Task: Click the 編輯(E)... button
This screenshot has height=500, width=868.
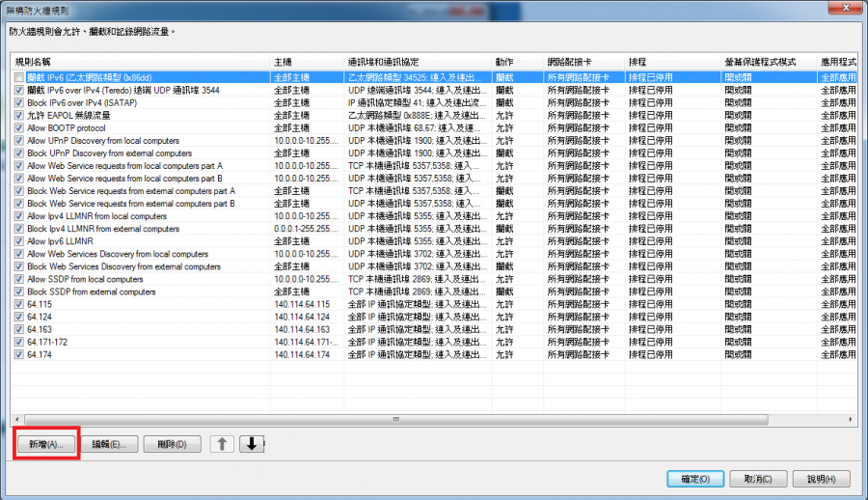Action: 108,444
